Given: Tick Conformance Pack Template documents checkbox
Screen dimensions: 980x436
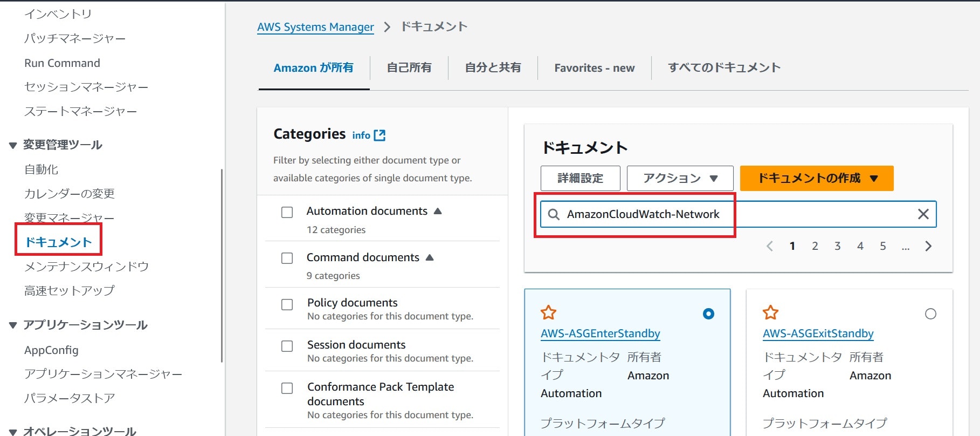Looking at the screenshot, I should (x=287, y=388).
